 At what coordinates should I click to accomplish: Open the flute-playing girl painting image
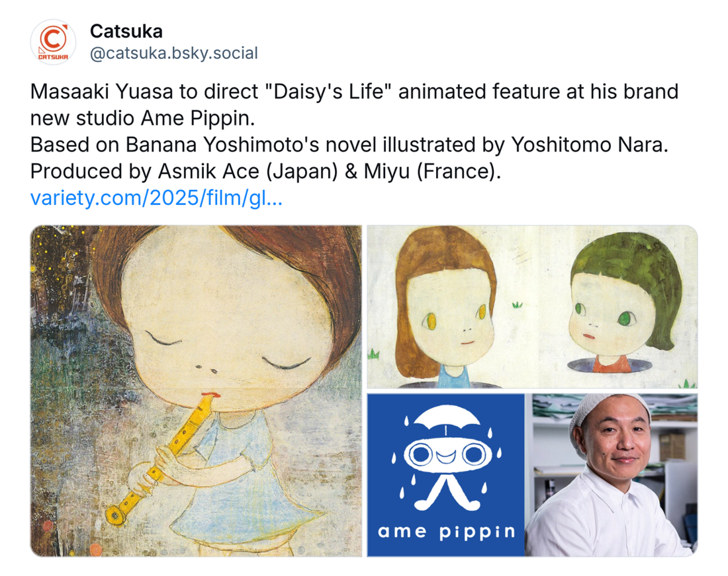[x=196, y=391]
